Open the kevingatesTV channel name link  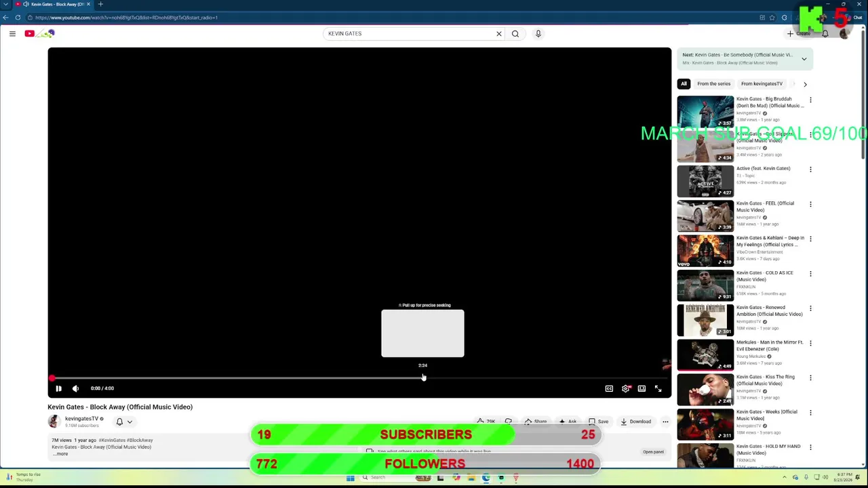point(81,419)
